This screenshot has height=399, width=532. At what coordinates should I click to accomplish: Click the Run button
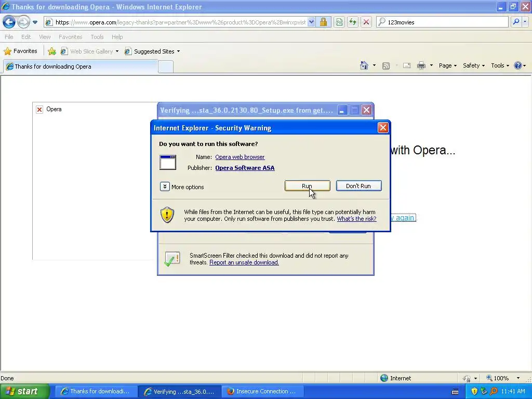tap(308, 186)
